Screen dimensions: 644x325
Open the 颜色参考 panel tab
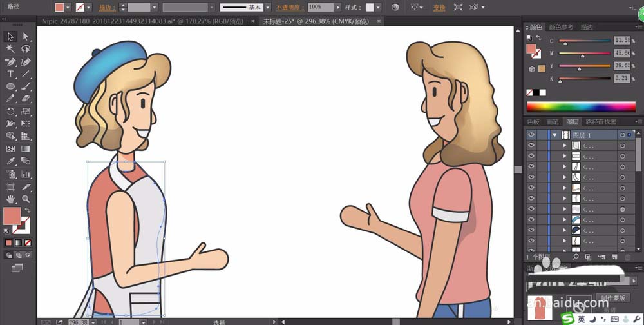coord(561,27)
